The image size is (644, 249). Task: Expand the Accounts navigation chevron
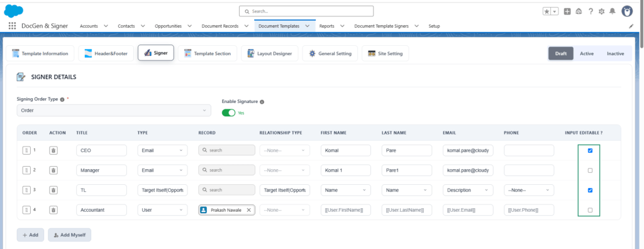[106, 26]
